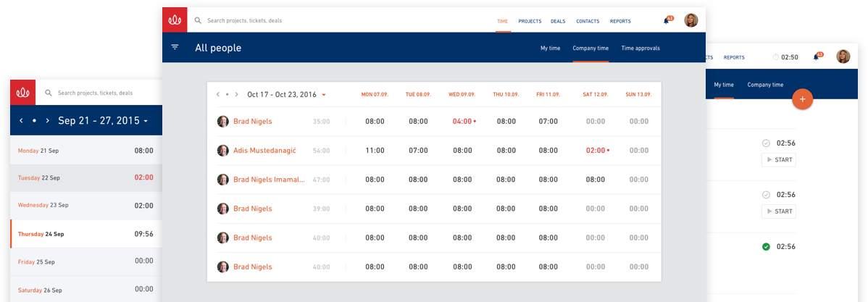The image size is (868, 302).
Task: Open the DEALS menu item
Action: pos(558,21)
